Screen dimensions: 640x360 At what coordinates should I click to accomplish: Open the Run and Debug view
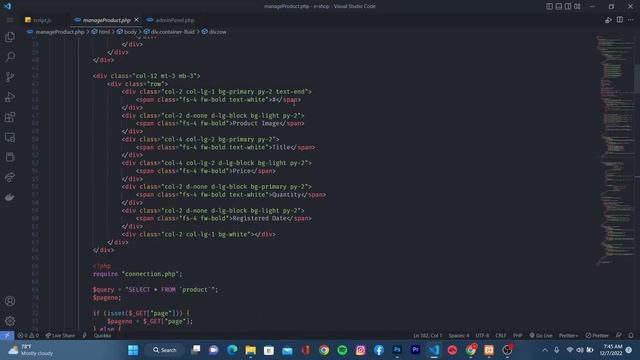(x=10, y=97)
